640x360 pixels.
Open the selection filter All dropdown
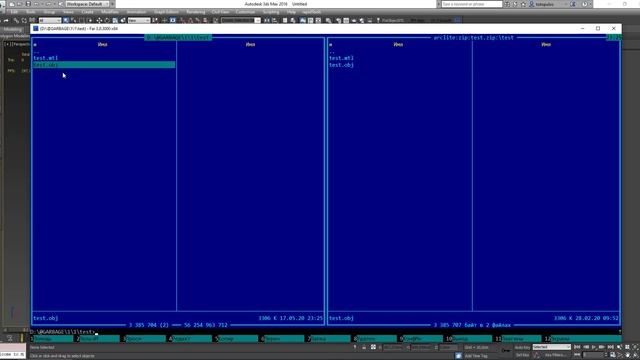tap(50, 20)
